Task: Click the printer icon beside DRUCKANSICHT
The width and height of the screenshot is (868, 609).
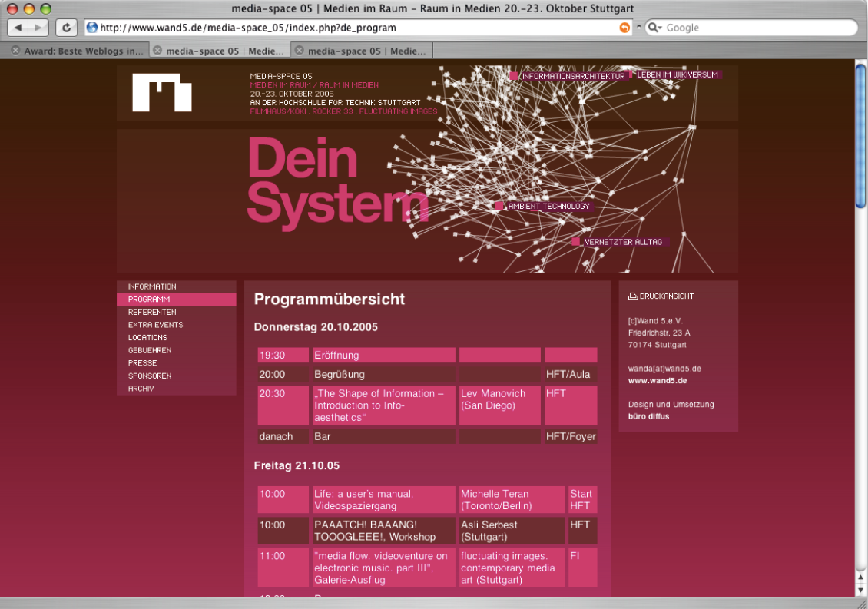Action: click(632, 295)
